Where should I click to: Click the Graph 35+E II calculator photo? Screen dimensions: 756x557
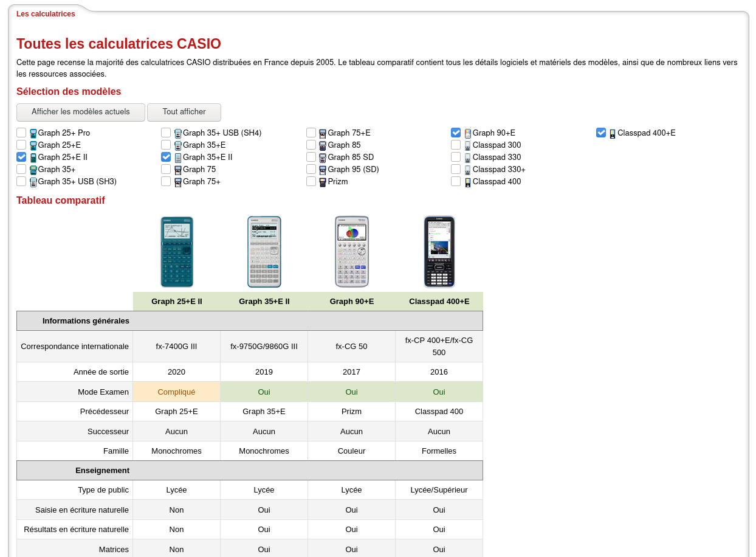[264, 252]
